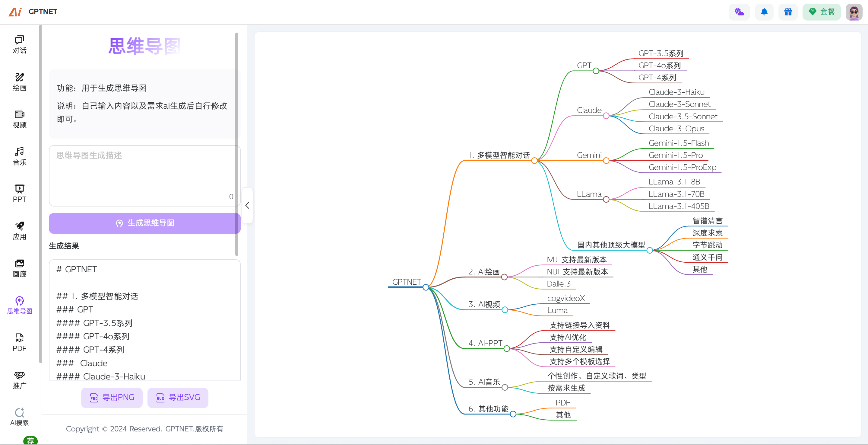
Task: Collapse the GPTNET root node circle
Action: tap(426, 287)
